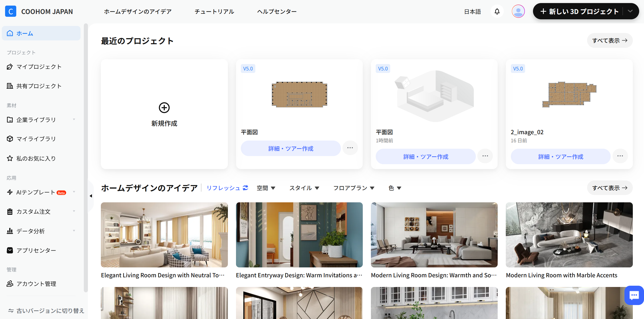644x319 pixels.
Task: Click the アプリセンター icon
Action: pos(10,250)
